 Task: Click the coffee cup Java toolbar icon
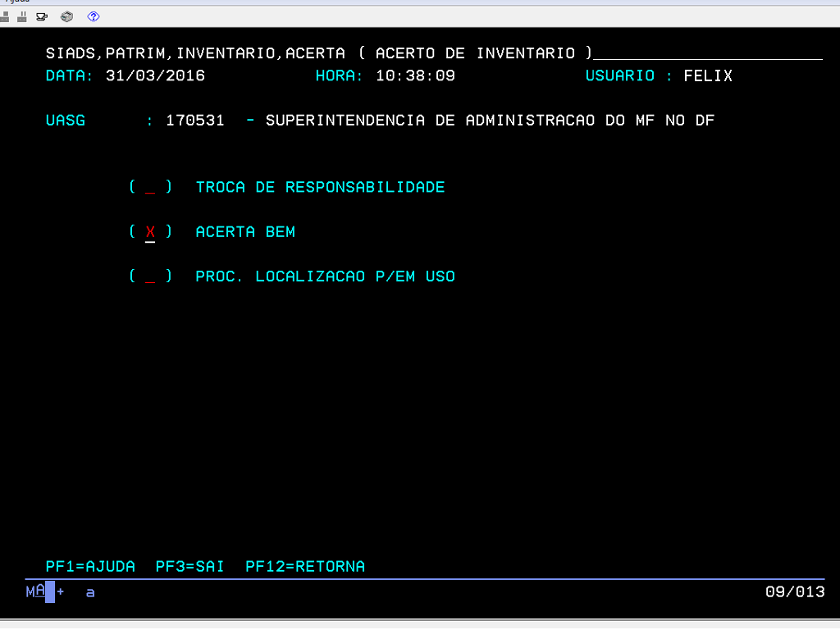click(42, 16)
